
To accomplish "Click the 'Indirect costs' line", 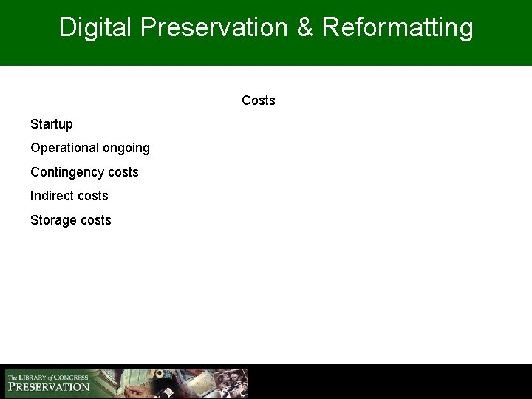I will point(69,196).
